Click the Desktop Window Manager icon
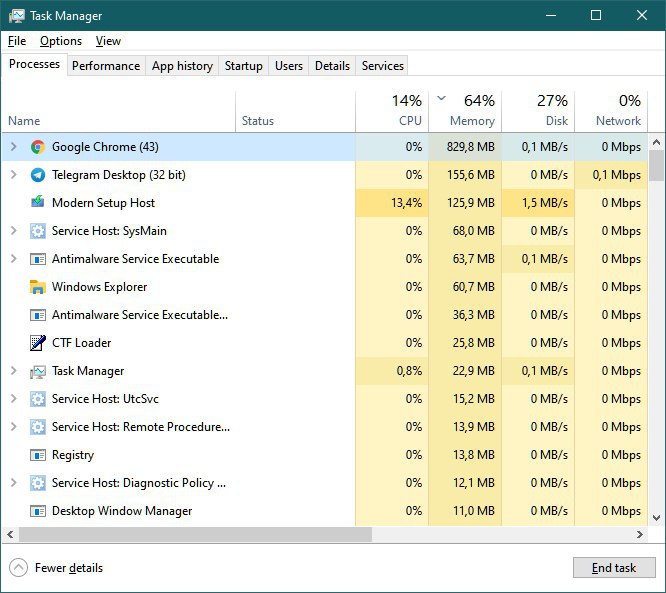666x593 pixels. pyautogui.click(x=38, y=511)
